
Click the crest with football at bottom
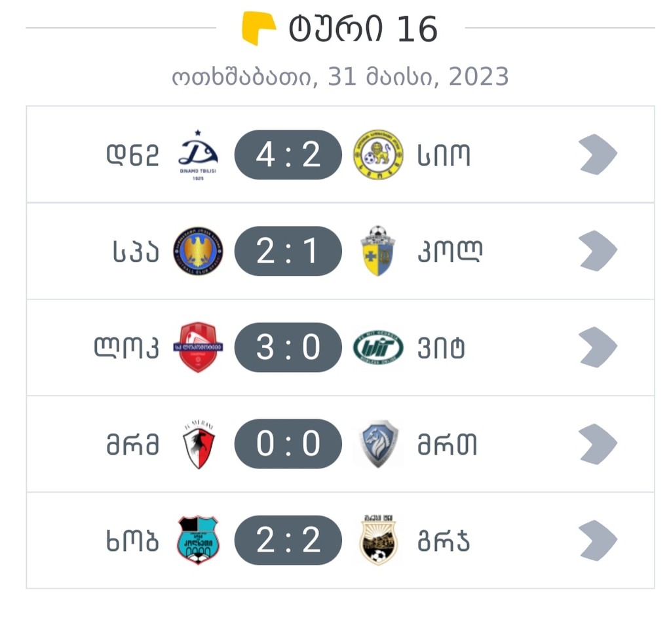(378, 540)
